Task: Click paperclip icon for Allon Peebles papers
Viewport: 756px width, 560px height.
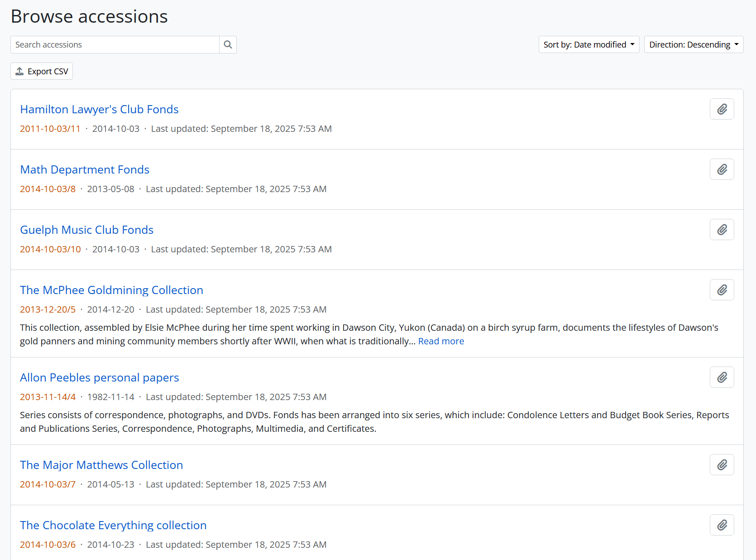Action: click(x=722, y=377)
